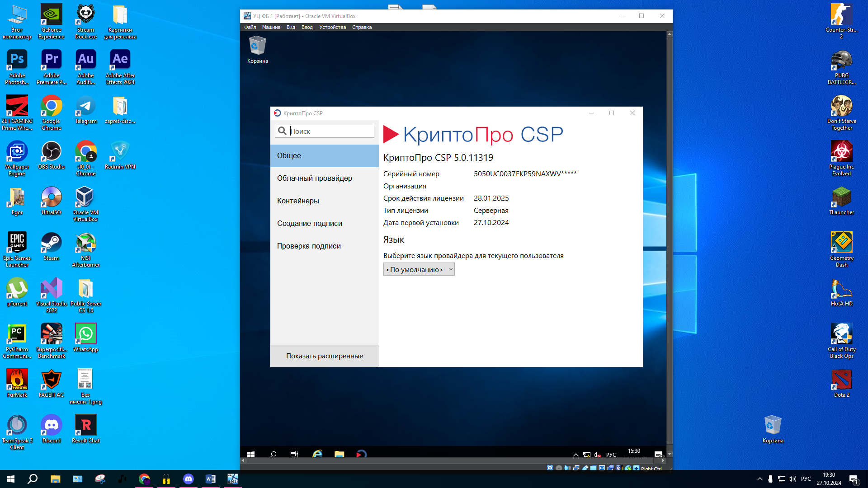868x488 pixels.
Task: Click the Поиск search field in КриптоПро
Action: pos(325,131)
